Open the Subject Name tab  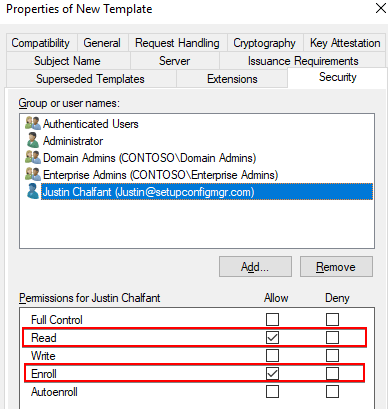click(67, 61)
